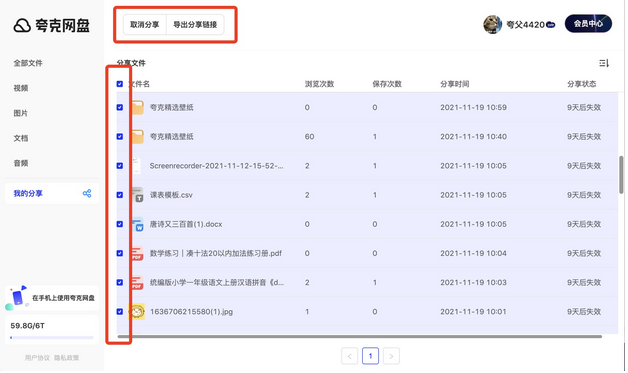This screenshot has height=373, width=628.
Task: Toggle the select-all checkbox in the header
Action: [120, 84]
